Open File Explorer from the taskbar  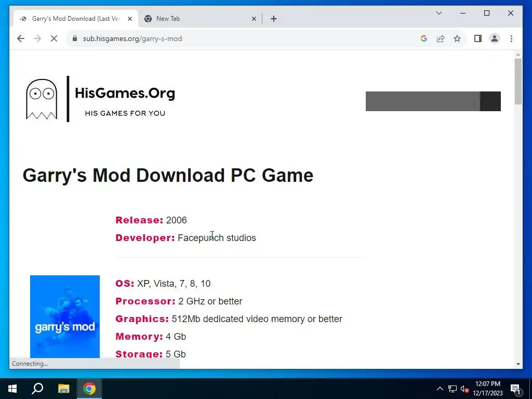coord(63,389)
